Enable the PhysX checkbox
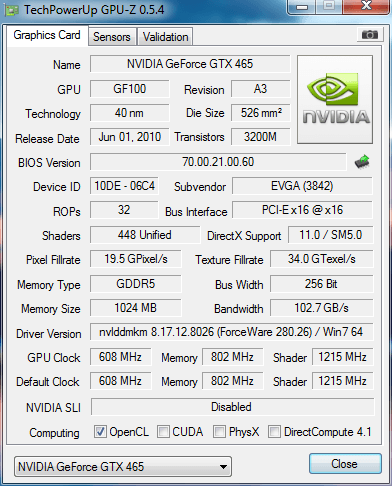The height and width of the screenshot is (486, 392). 219,432
